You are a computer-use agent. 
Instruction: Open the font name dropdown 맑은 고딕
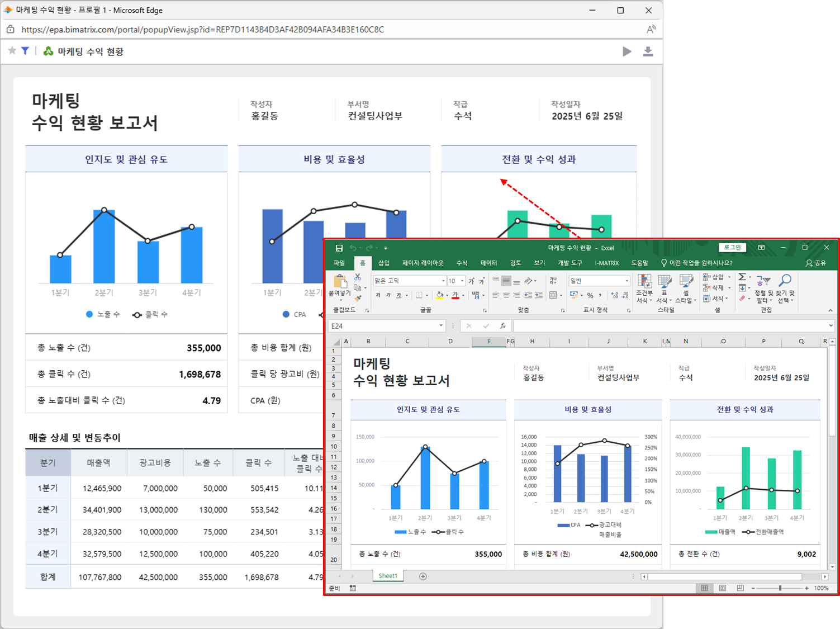[x=443, y=281]
